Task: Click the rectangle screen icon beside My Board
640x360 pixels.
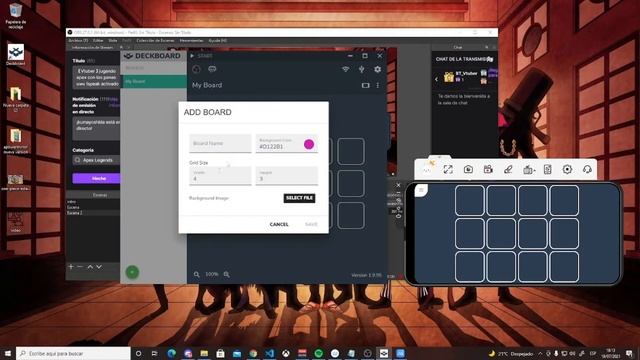Action: (x=365, y=85)
